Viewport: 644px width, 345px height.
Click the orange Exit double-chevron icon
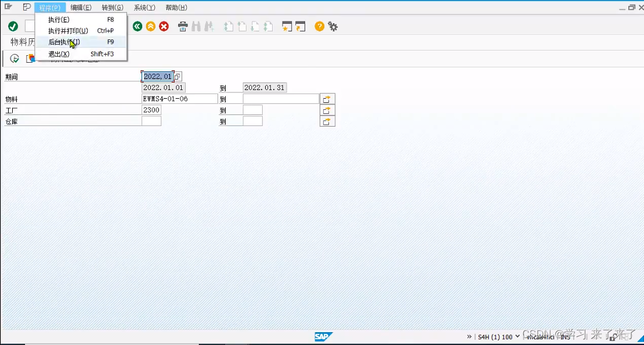[151, 26]
